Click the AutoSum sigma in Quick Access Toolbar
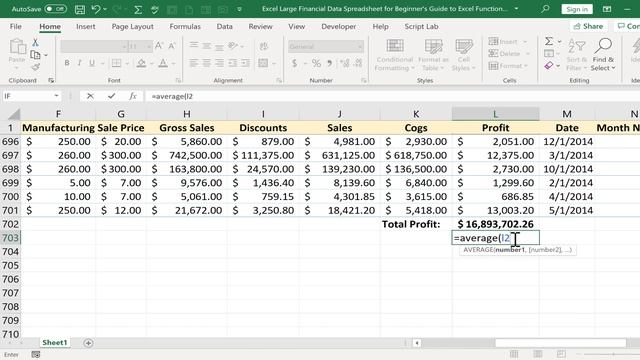This screenshot has height=360, width=640. pyautogui.click(x=138, y=9)
